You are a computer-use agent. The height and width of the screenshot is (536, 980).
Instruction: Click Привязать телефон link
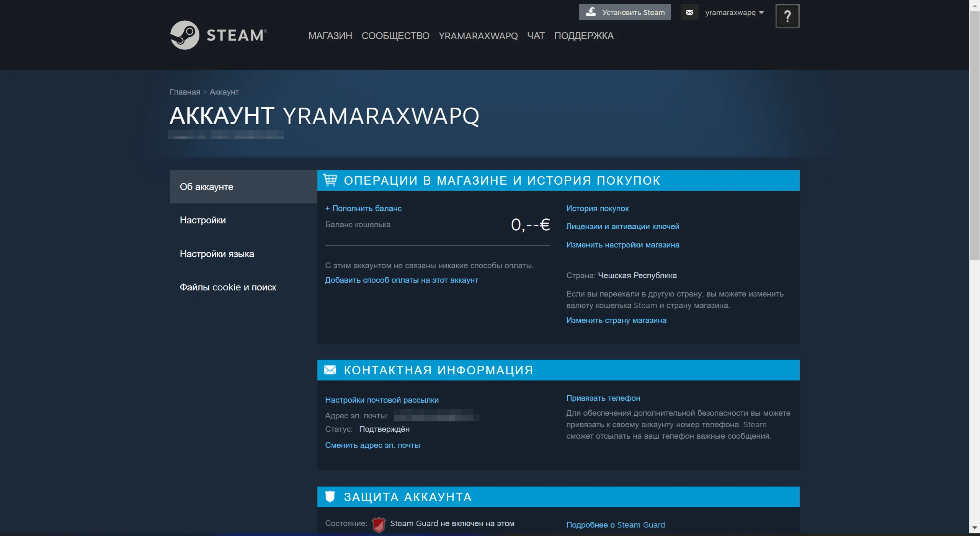click(x=603, y=398)
